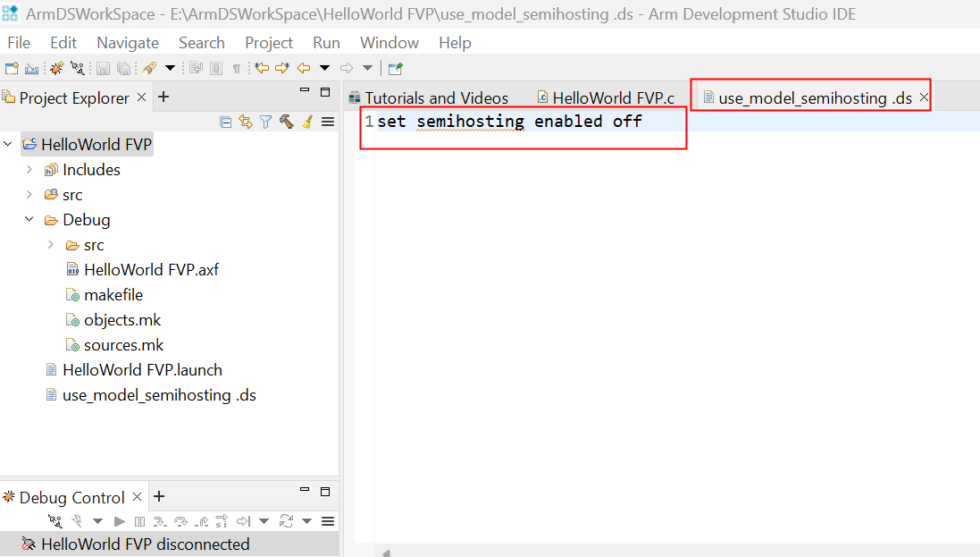Click the Back navigation arrow in toolbar
This screenshot has height=557, width=980.
point(304,68)
